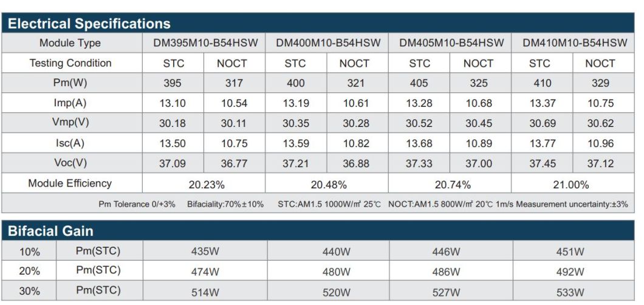
Task: Select the 20.23% module efficiency cell
Action: [205, 185]
